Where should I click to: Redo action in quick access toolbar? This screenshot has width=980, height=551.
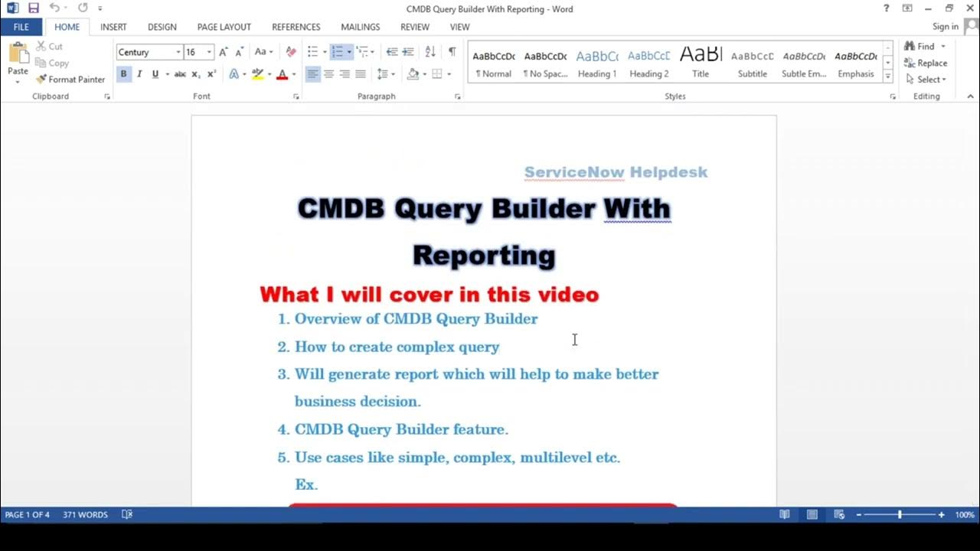coord(83,8)
